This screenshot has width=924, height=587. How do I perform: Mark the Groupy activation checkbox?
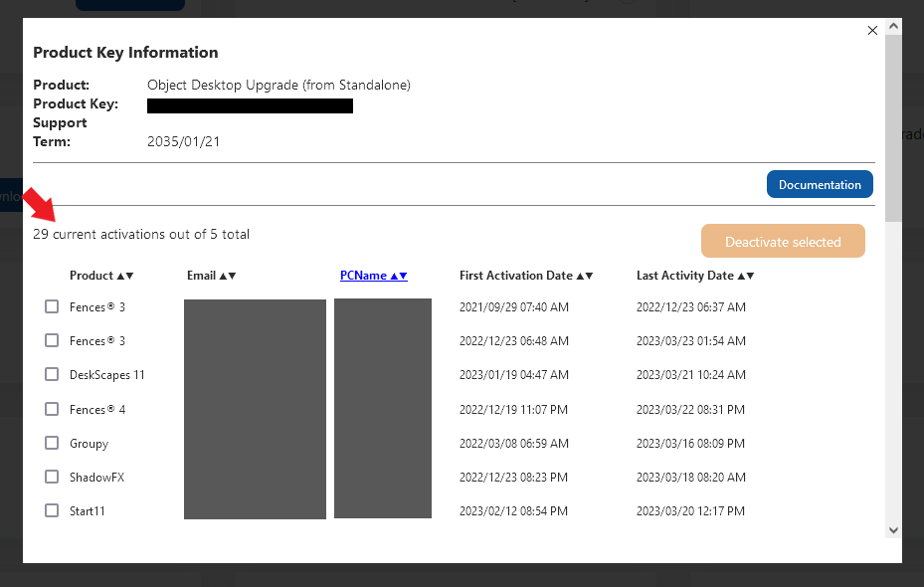[x=52, y=443]
